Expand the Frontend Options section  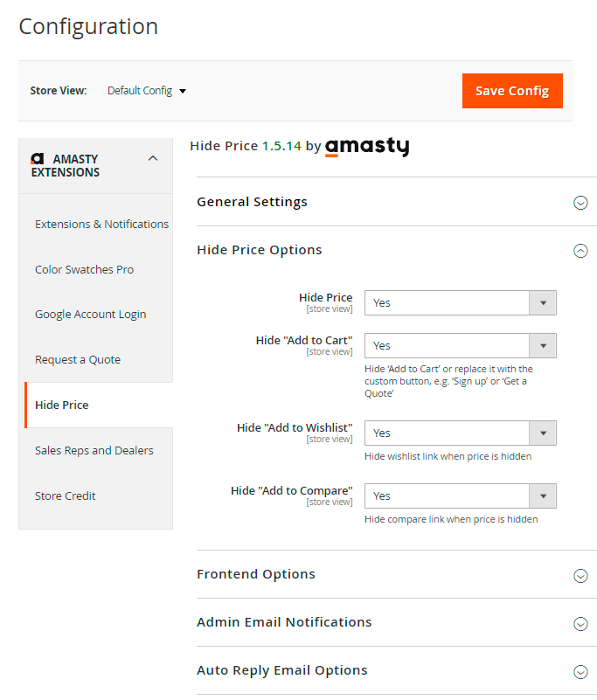580,575
